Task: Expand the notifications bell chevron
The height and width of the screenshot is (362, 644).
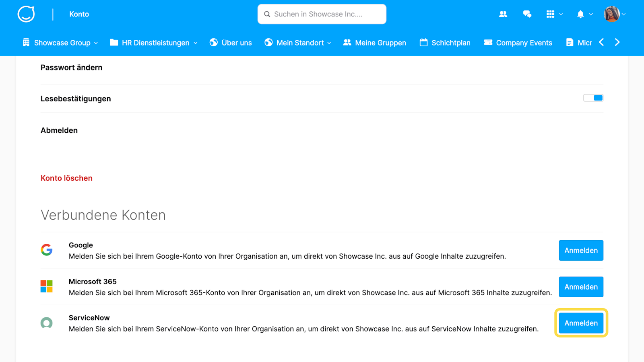Action: pyautogui.click(x=591, y=14)
